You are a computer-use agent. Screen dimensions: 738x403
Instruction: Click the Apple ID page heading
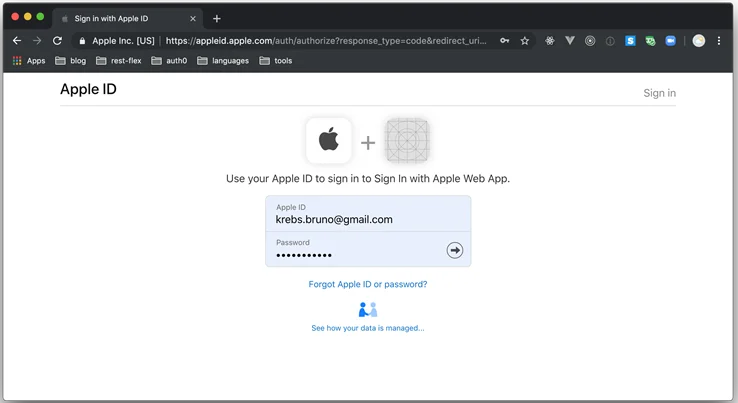coord(88,89)
